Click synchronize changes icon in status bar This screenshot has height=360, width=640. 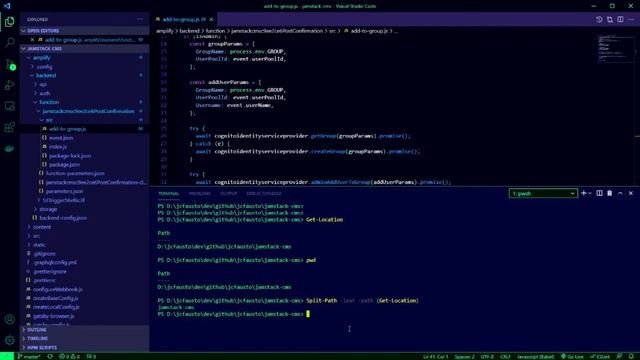(x=50, y=356)
